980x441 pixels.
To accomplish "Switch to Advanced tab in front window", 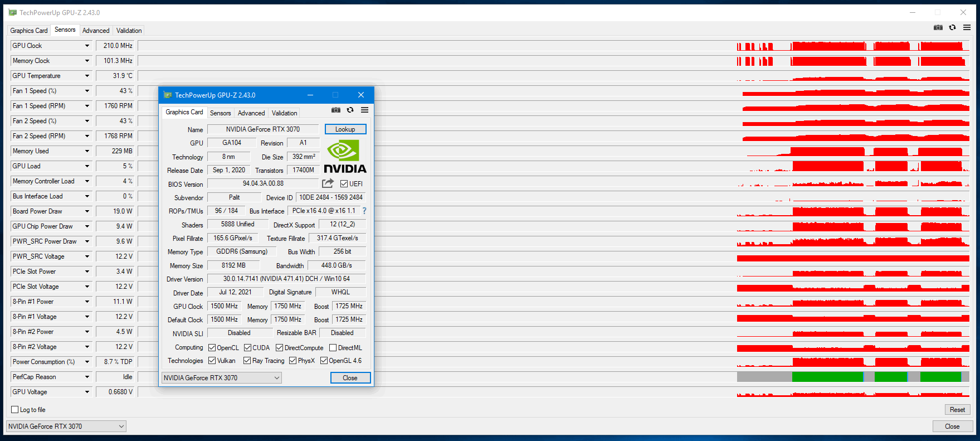I will point(251,113).
